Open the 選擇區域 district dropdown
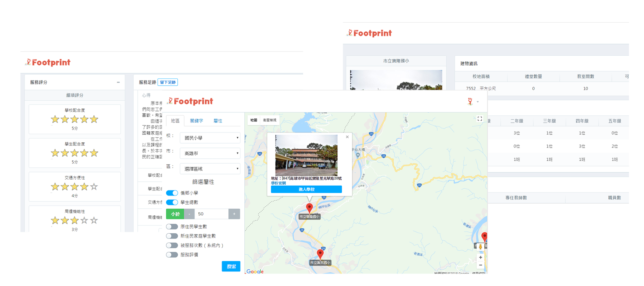Image resolution: width=644 pixels, height=286 pixels. (210, 169)
